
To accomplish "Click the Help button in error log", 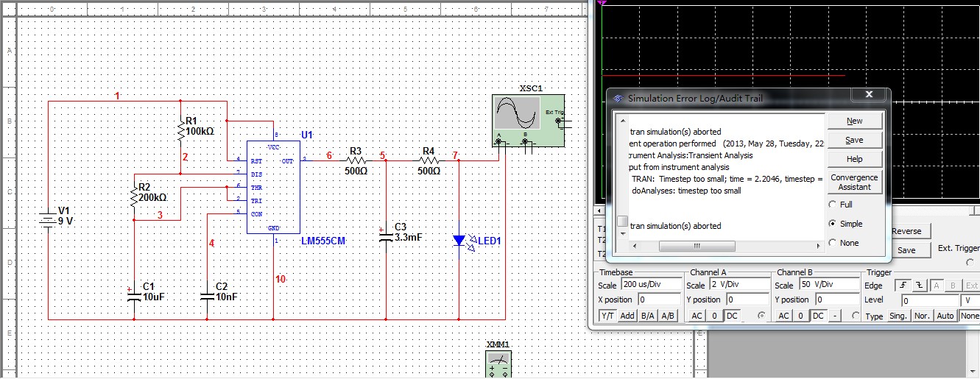I will click(x=854, y=159).
